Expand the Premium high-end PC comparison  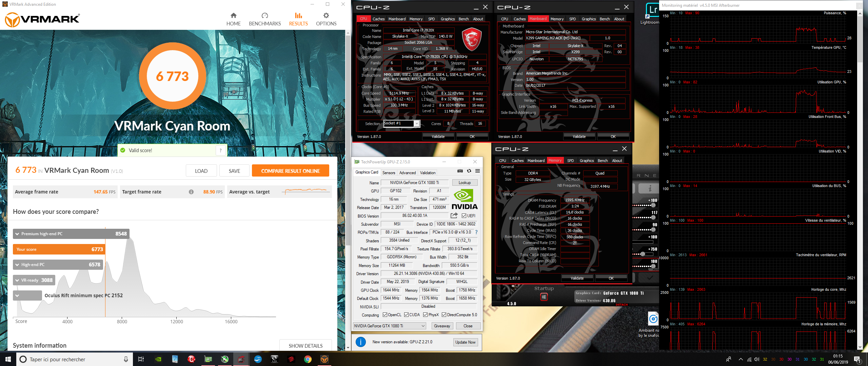coord(17,234)
